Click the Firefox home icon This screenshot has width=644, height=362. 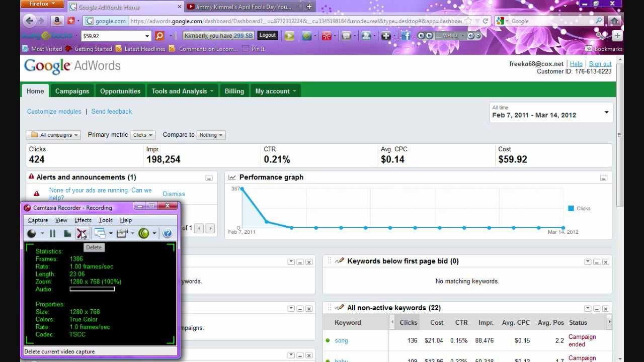614,21
